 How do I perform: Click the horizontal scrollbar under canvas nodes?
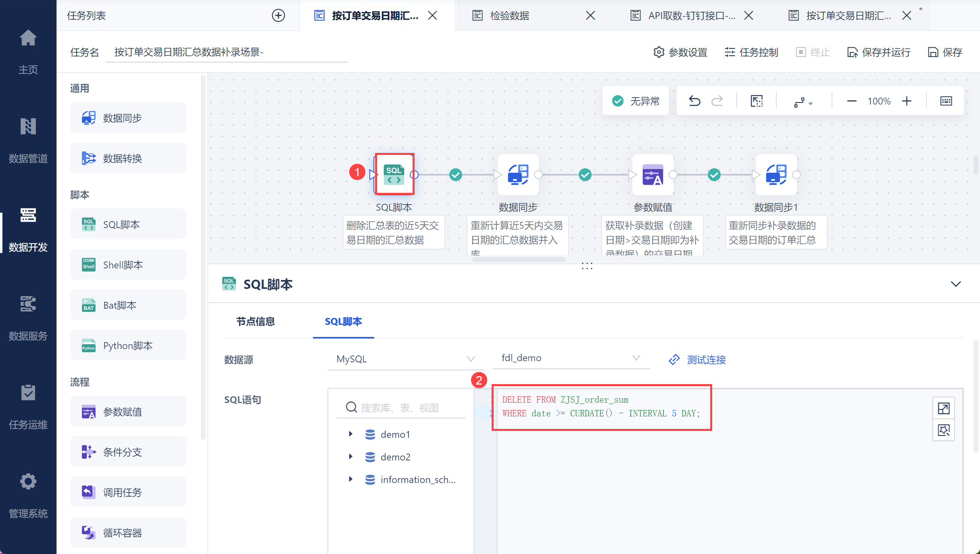519,259
